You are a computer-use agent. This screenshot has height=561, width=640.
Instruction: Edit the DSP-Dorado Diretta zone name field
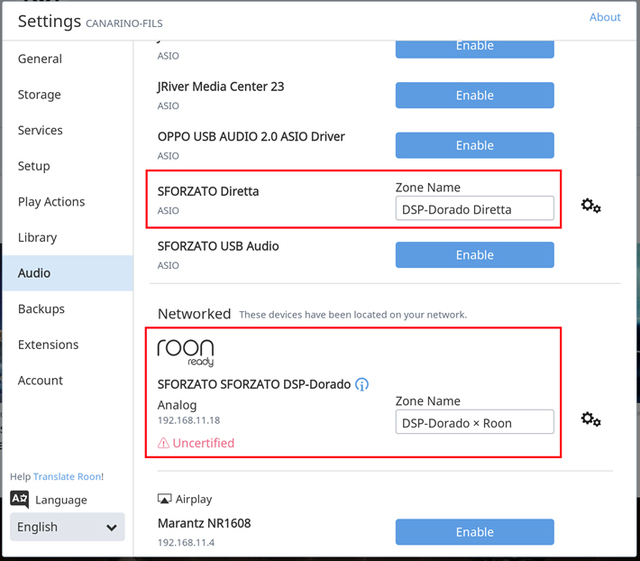(474, 209)
